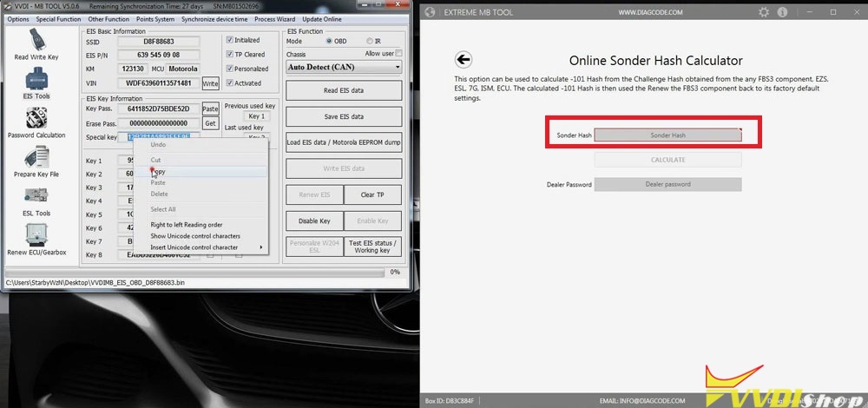
Task: Choose Show Unicode control characters
Action: coord(201,236)
